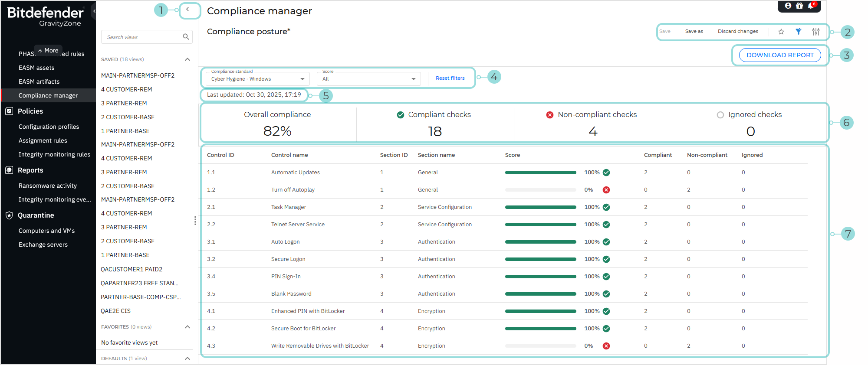Go to Ransomware activity menu item
868x365 pixels.
(x=48, y=186)
